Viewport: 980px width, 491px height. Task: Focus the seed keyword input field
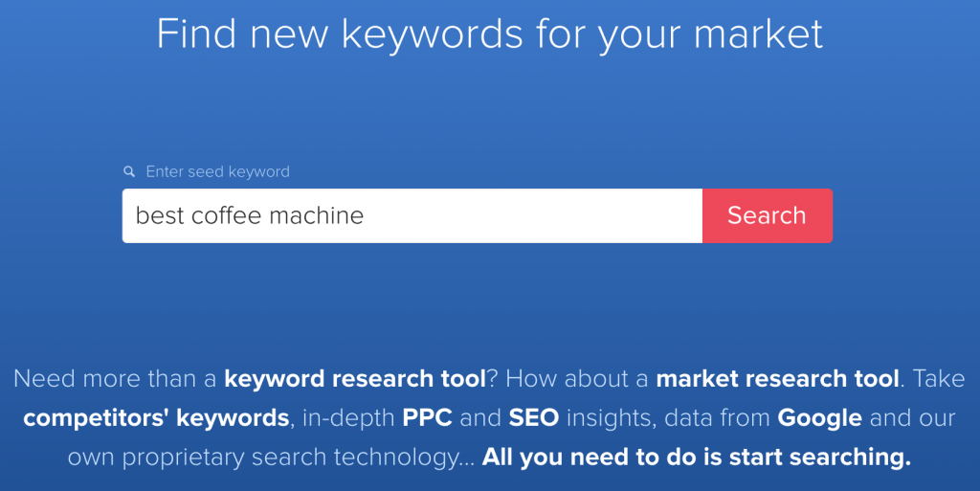click(412, 215)
